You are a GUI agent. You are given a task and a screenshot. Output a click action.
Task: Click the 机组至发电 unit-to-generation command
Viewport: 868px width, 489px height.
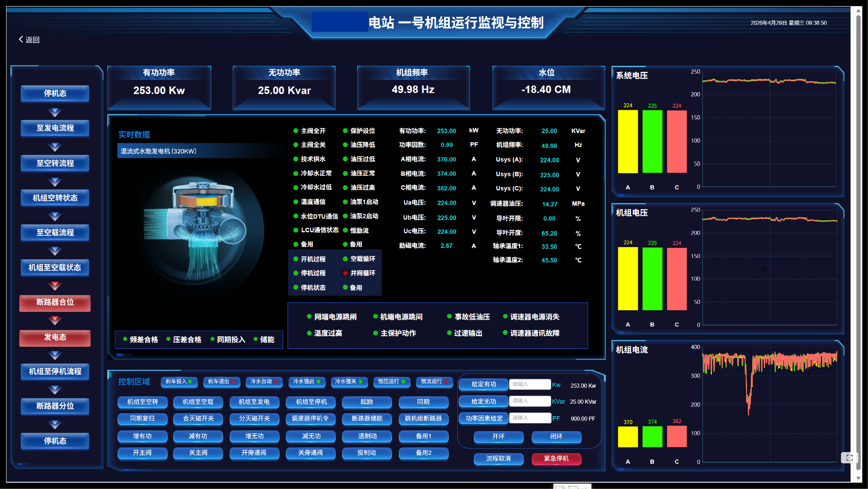(x=254, y=402)
